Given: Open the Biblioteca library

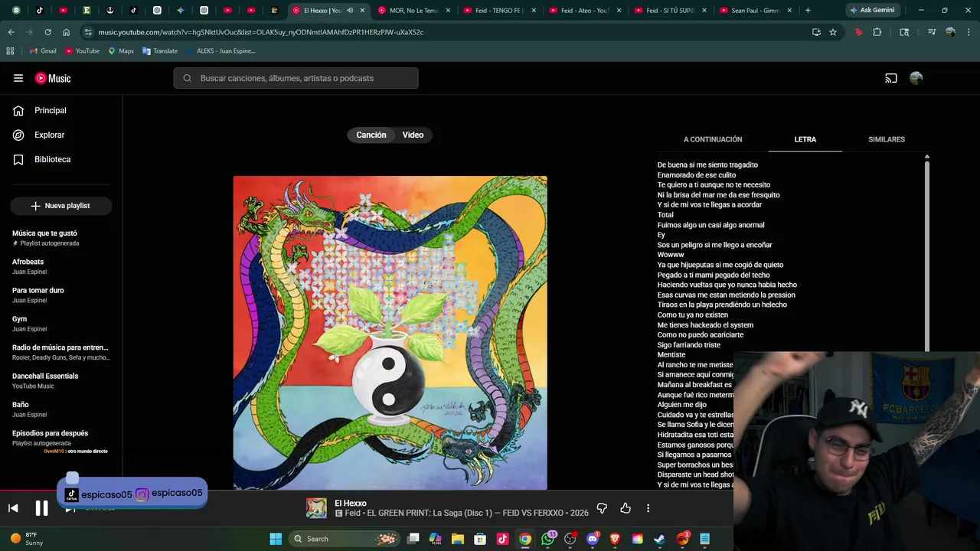Looking at the screenshot, I should (x=42, y=159).
